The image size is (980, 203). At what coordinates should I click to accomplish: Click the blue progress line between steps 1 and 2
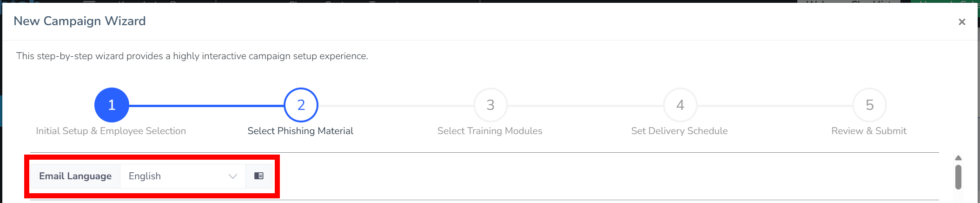tap(206, 106)
